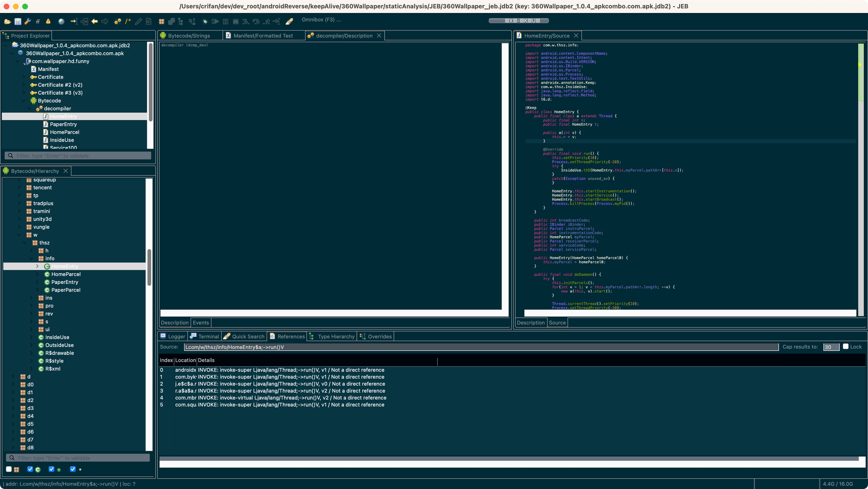868x489 pixels.
Task: Expand the tencent package node
Action: click(x=19, y=187)
